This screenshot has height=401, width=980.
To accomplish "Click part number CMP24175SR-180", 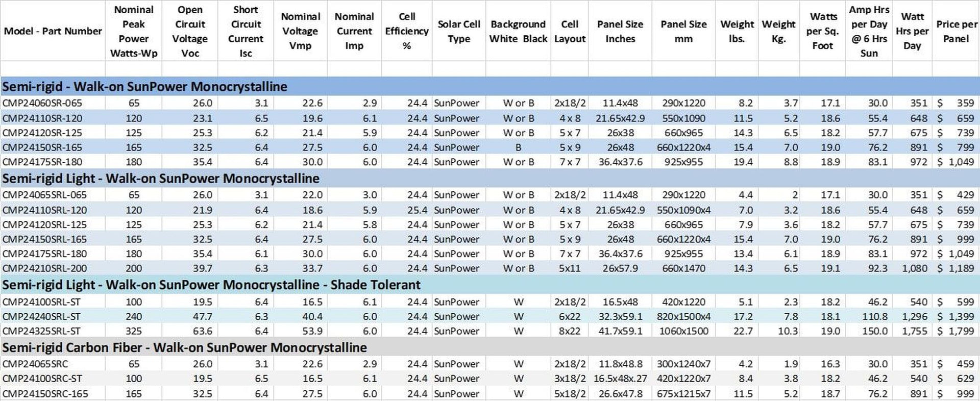I will coord(42,162).
